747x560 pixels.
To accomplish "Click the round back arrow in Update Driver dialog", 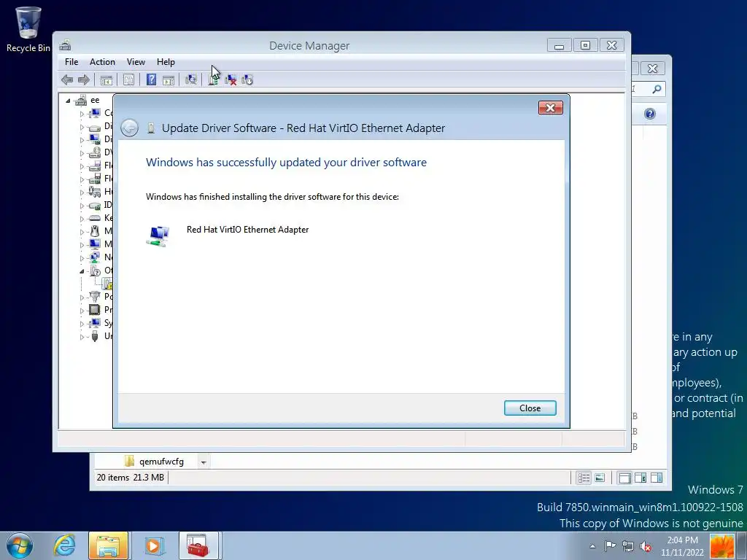I will [130, 128].
